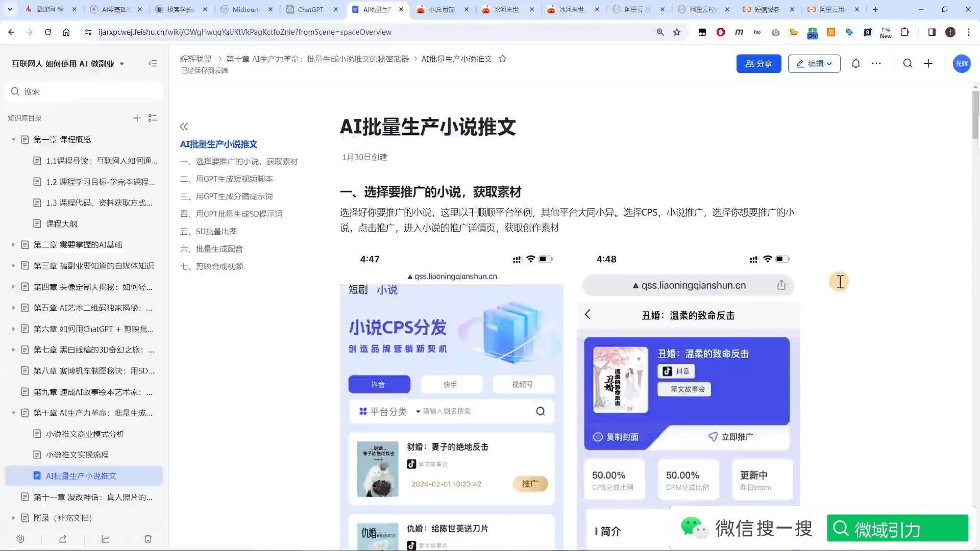This screenshot has height=551, width=980.
Task: Open Chrome three-dot menu
Action: pos(969,32)
